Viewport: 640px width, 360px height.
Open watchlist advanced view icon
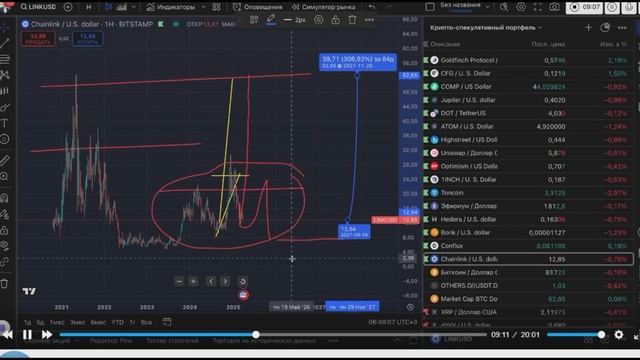point(605,27)
